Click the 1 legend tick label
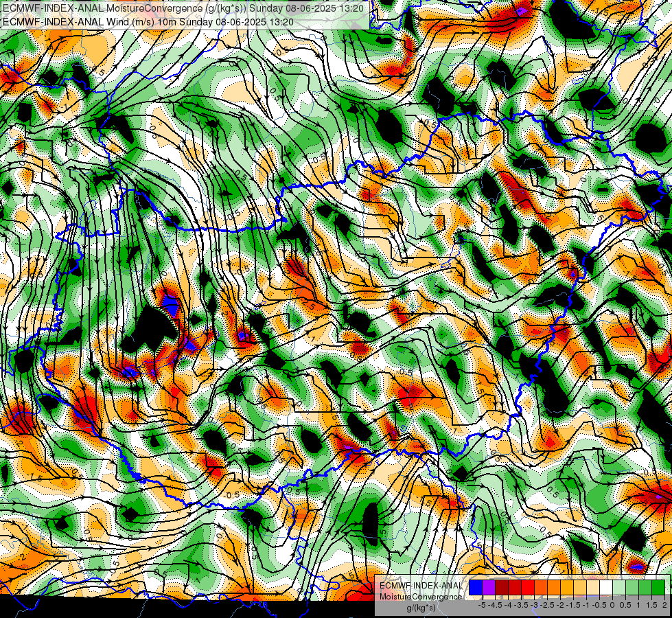The height and width of the screenshot is (618, 672). click(638, 605)
